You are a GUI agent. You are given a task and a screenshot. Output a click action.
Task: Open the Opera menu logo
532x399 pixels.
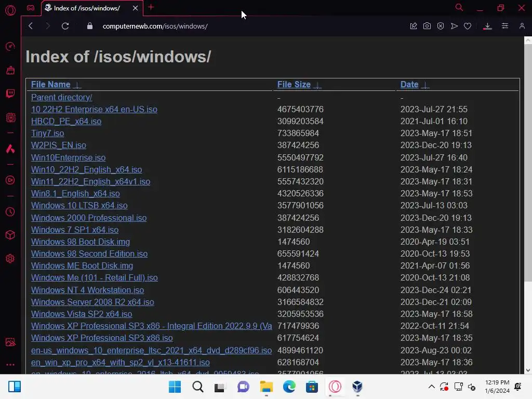click(x=10, y=10)
